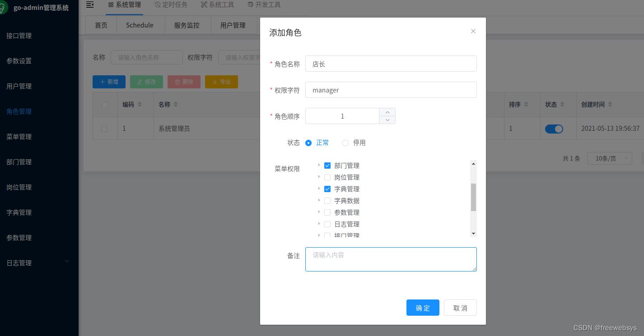Image resolution: width=644 pixels, height=336 pixels.
Task: Click the 开发工具 icon
Action: 250,4
